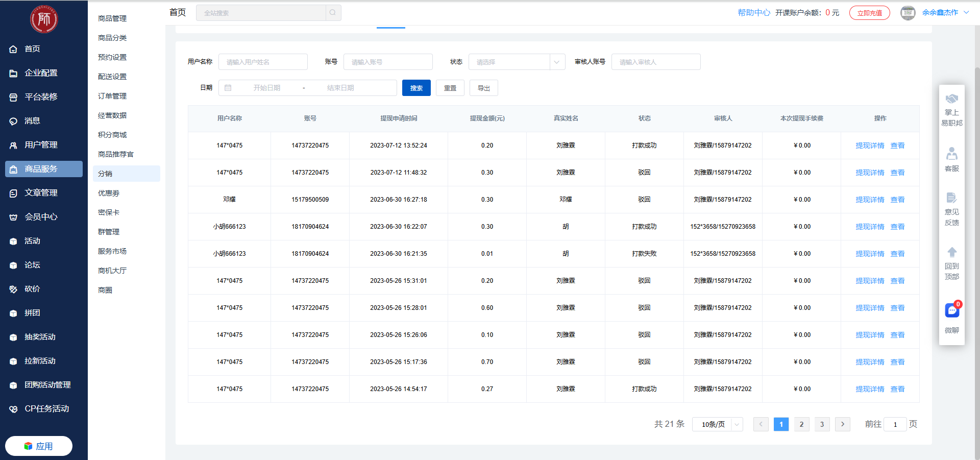This screenshot has width=980, height=460.
Task: Go to next page with arrow
Action: (x=842, y=424)
